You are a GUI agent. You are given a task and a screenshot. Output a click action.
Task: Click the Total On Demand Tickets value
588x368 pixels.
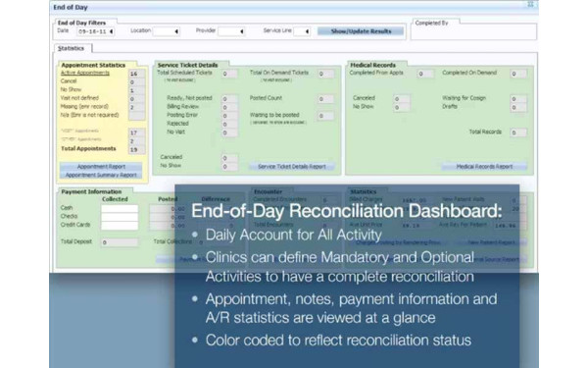pos(325,74)
